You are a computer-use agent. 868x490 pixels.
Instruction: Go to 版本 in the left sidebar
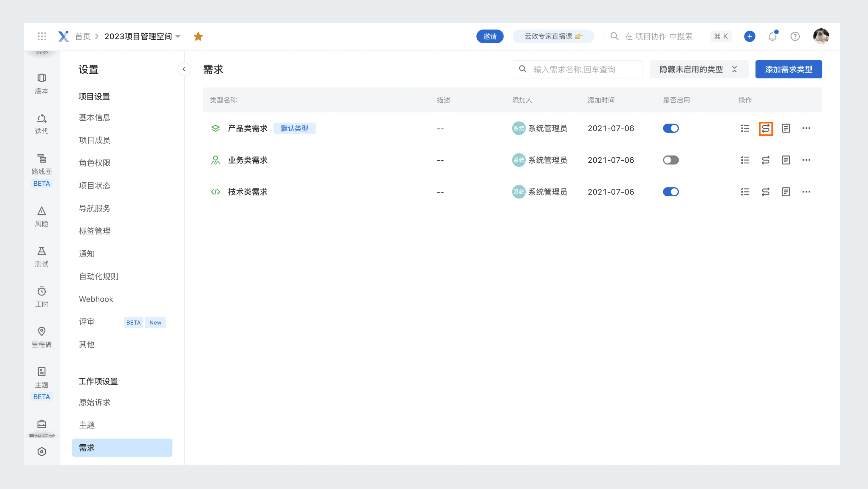[x=41, y=84]
